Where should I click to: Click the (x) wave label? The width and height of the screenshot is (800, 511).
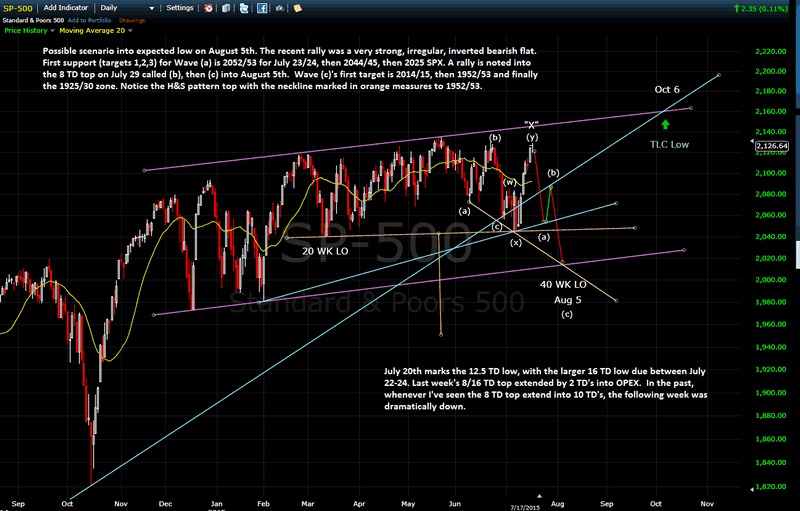point(516,243)
